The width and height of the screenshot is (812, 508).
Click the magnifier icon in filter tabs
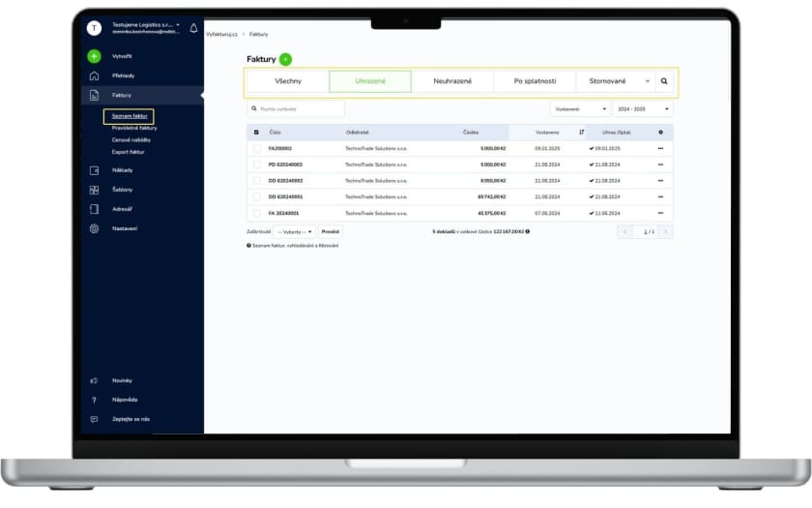coord(664,81)
